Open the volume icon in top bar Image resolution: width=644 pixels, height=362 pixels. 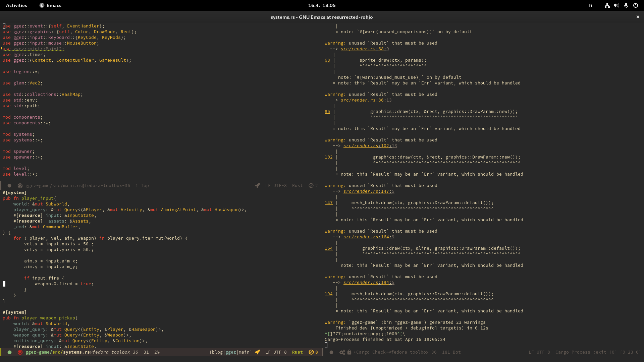tap(616, 5)
